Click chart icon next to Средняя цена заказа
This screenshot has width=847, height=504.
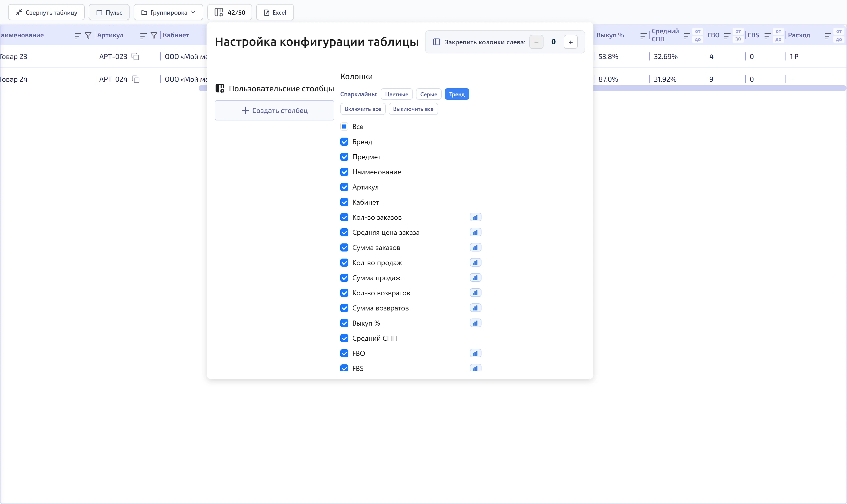(475, 232)
